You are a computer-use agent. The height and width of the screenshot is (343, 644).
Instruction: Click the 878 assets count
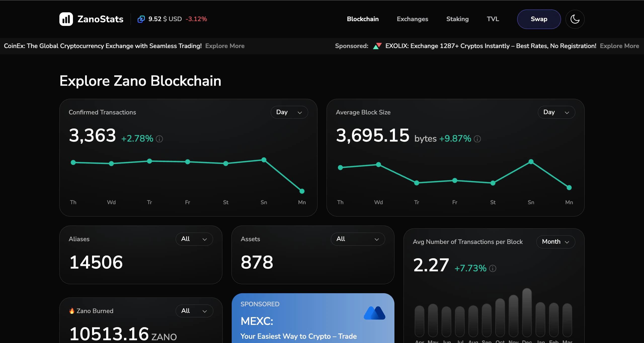click(x=257, y=262)
